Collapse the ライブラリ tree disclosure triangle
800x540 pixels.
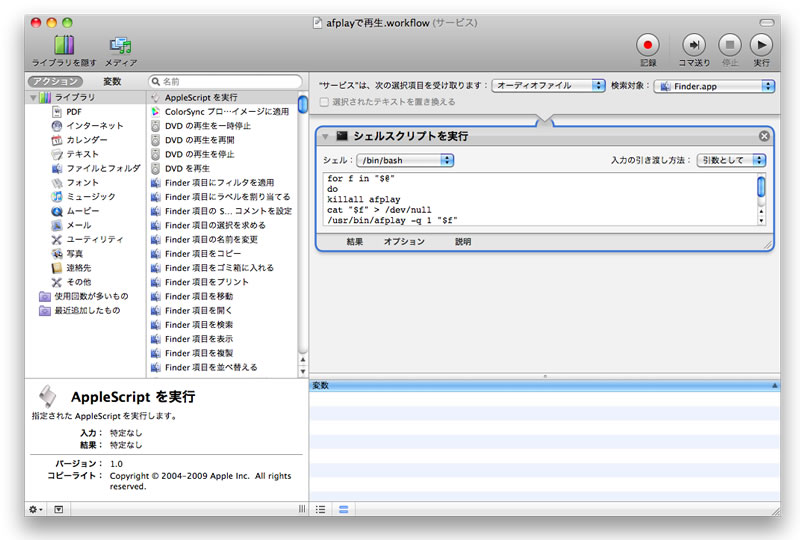coord(33,98)
